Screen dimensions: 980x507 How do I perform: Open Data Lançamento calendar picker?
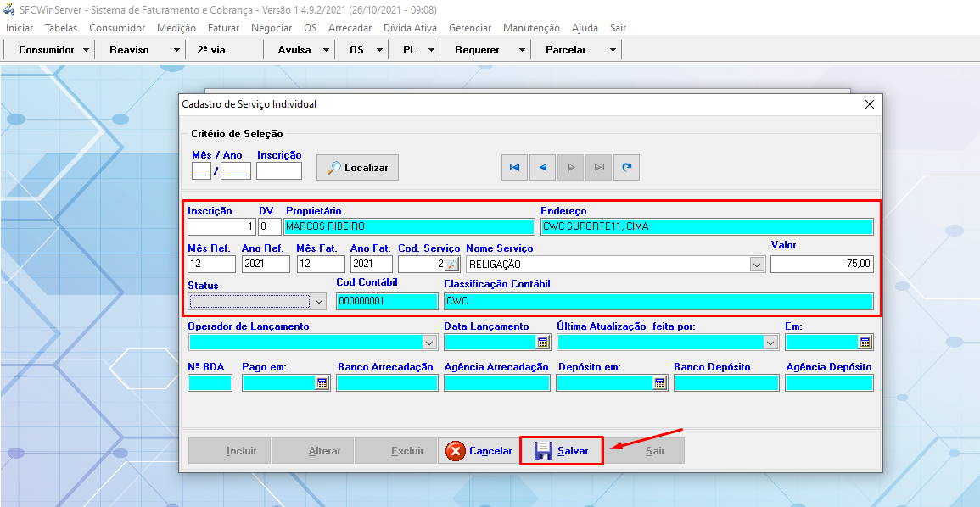tap(542, 343)
